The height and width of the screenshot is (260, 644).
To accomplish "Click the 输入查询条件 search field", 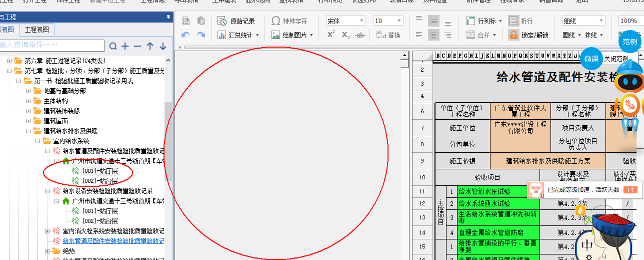I will [52, 46].
